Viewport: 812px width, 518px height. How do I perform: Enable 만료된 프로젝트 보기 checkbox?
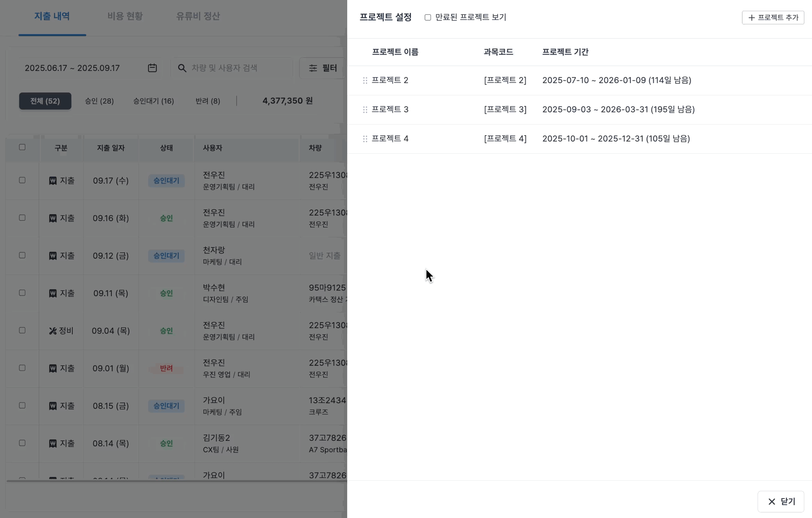(428, 17)
